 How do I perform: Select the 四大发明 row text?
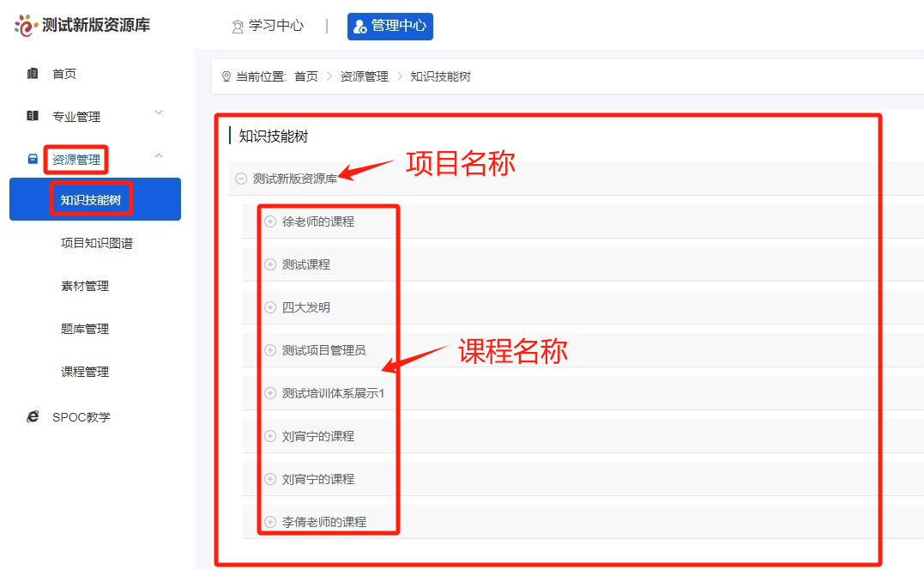305,307
